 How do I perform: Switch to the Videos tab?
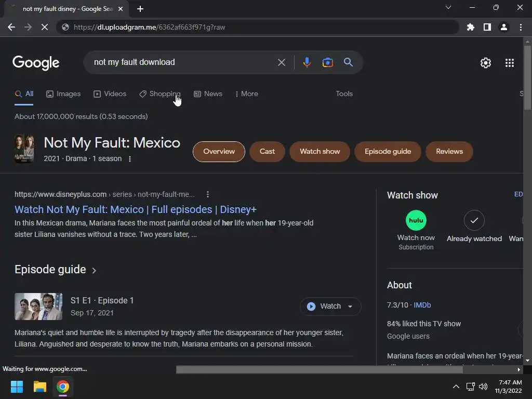110,94
